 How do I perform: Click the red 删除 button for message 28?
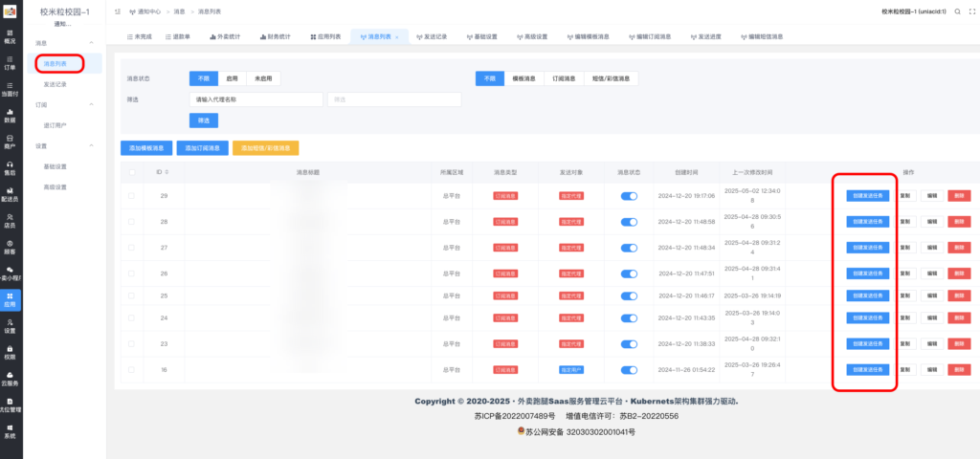959,222
